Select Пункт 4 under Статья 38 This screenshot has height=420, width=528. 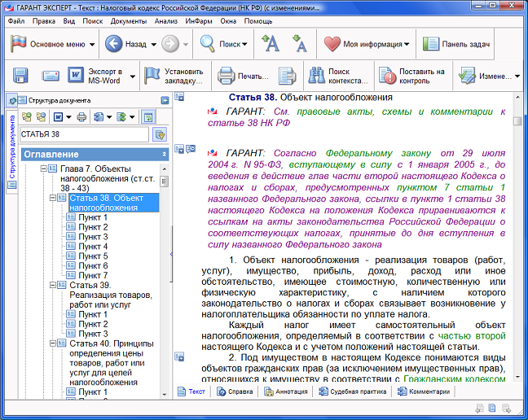pos(93,247)
